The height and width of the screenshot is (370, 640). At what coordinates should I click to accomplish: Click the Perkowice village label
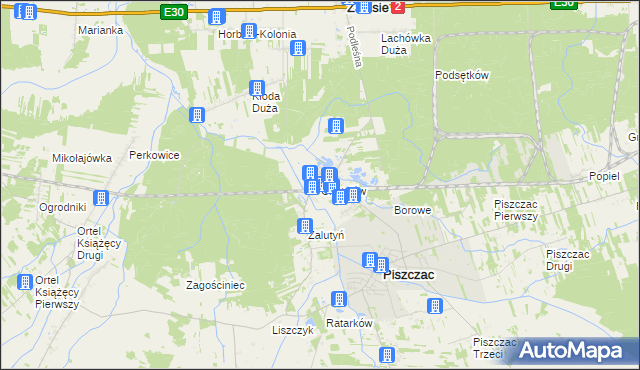point(154,155)
